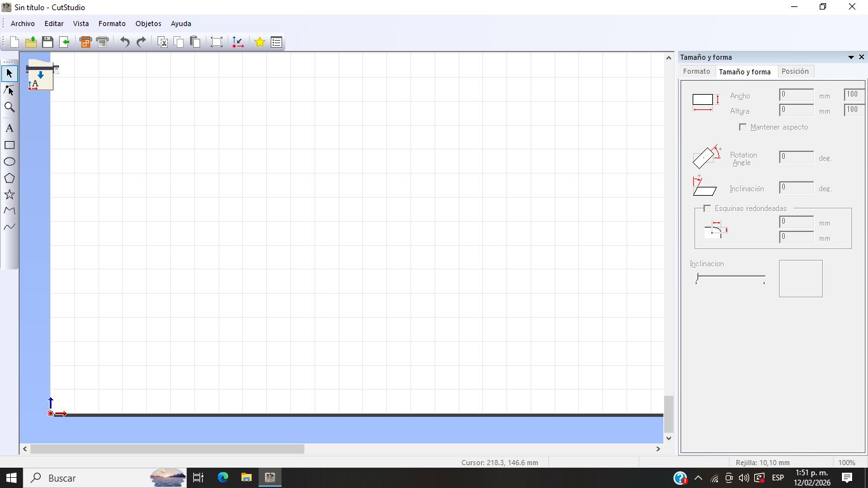This screenshot has height=488, width=868.
Task: Undo the last action with toolbar arrow
Action: point(124,42)
